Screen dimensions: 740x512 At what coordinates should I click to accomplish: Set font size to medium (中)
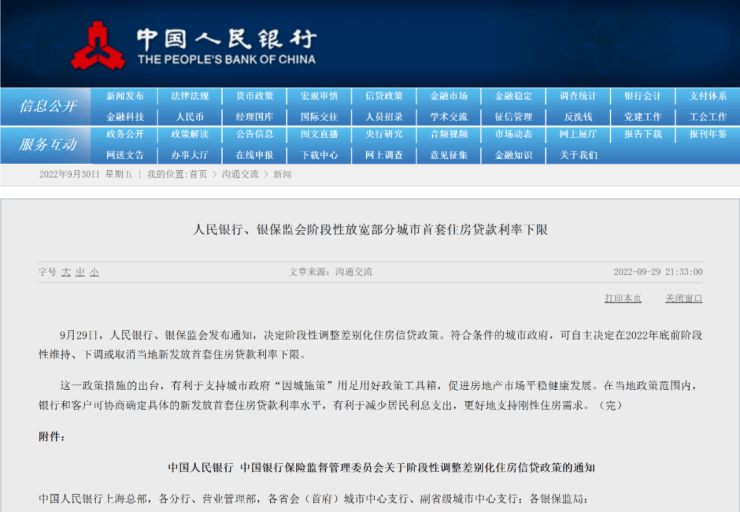80,271
